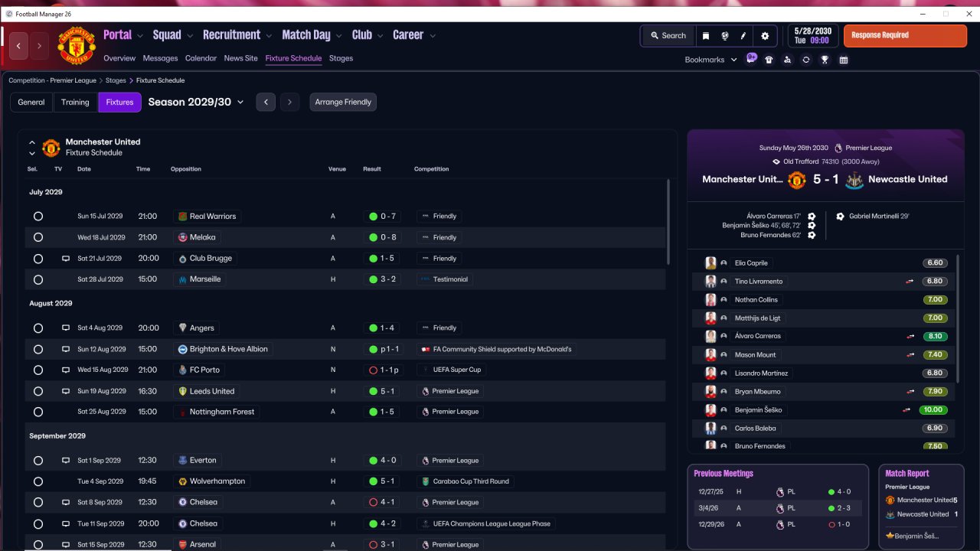This screenshot has height=551, width=980.
Task: Open the Bookmarks dropdown
Action: 710,60
